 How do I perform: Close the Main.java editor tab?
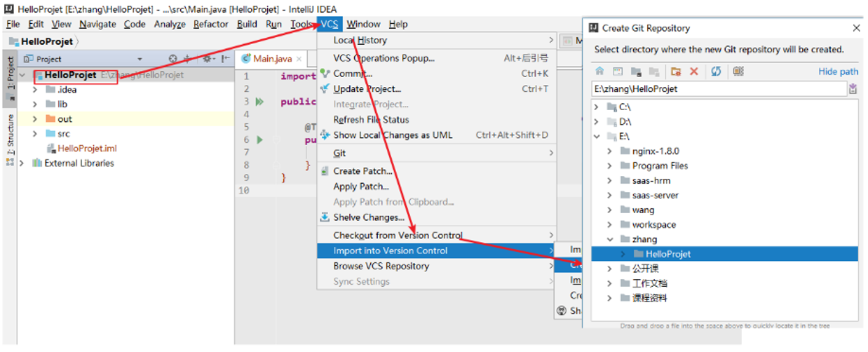tap(299, 59)
